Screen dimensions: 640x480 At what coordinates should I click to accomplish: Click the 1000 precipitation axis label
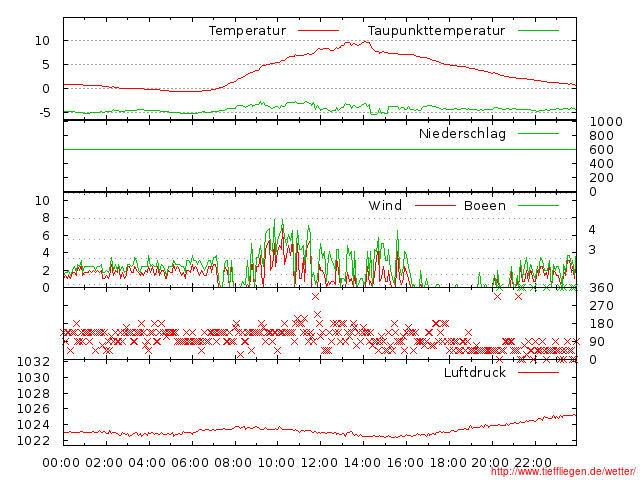coord(606,122)
